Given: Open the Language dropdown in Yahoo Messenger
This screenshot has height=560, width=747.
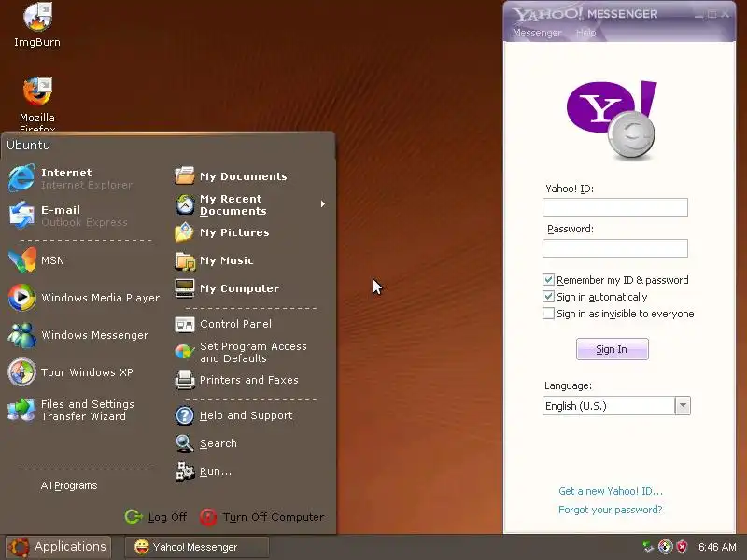Looking at the screenshot, I should pos(683,406).
